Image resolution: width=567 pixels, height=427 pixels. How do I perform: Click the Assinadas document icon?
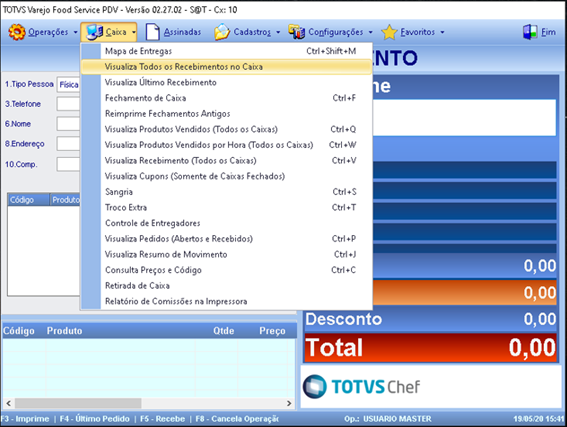coord(152,32)
